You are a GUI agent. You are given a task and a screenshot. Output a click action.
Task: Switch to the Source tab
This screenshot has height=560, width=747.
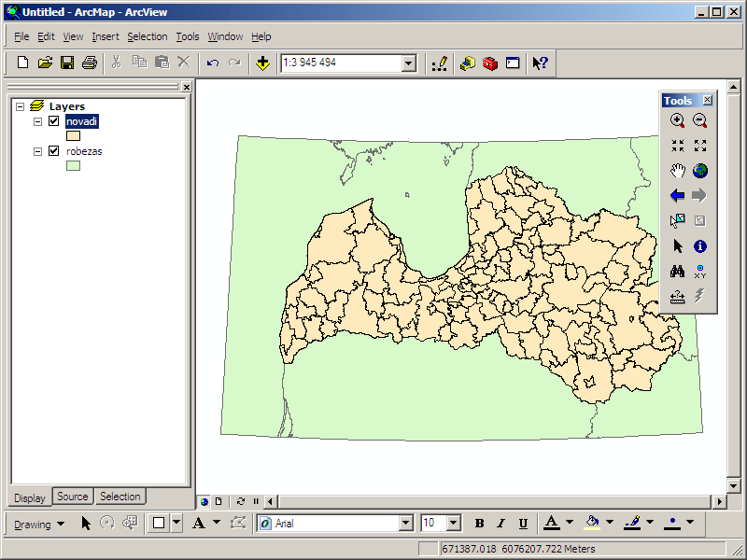click(x=73, y=497)
